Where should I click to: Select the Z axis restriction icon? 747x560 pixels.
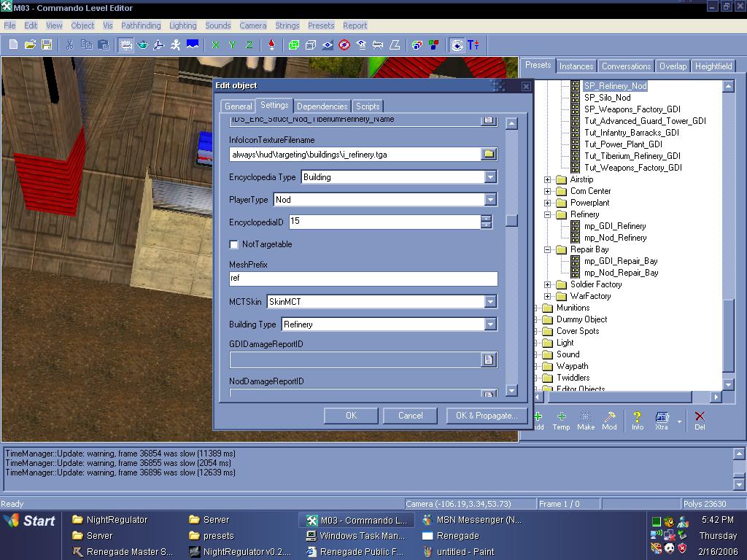249,44
